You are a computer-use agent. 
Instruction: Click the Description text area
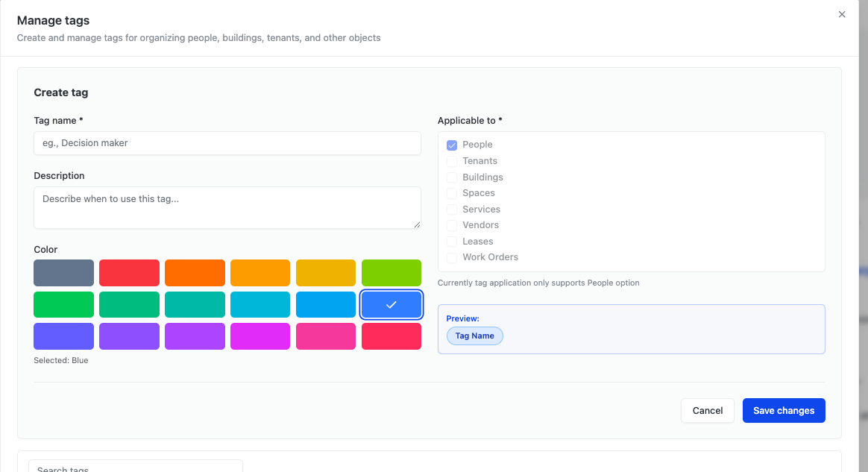pos(227,207)
